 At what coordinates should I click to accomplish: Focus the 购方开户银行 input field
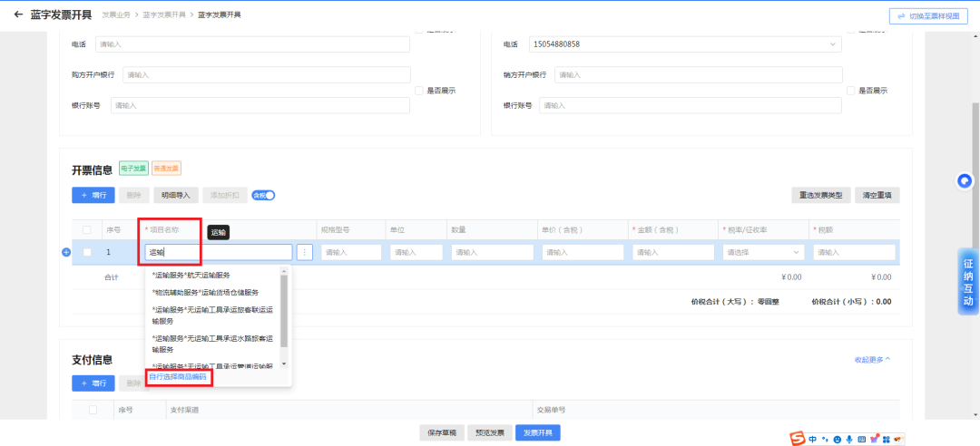click(267, 75)
